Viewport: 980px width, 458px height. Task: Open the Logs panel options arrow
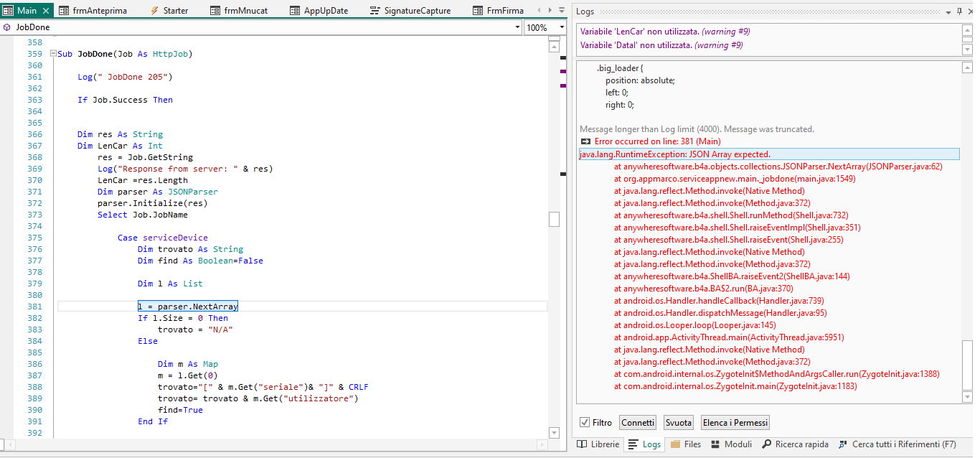click(x=949, y=11)
